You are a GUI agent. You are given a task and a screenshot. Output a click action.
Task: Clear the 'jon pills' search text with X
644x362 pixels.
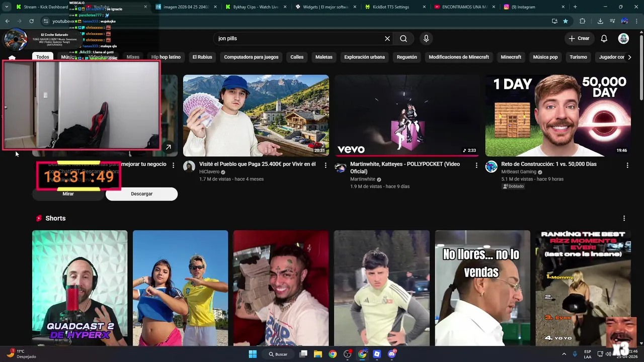click(387, 39)
